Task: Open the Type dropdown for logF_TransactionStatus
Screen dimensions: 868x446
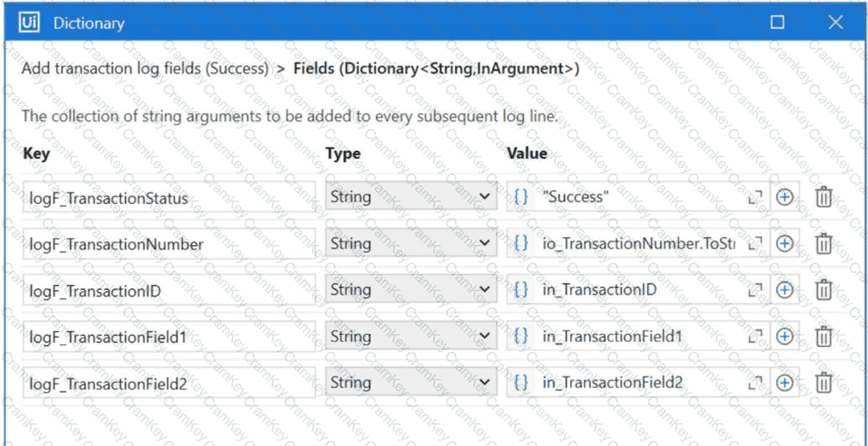Action: [411, 197]
